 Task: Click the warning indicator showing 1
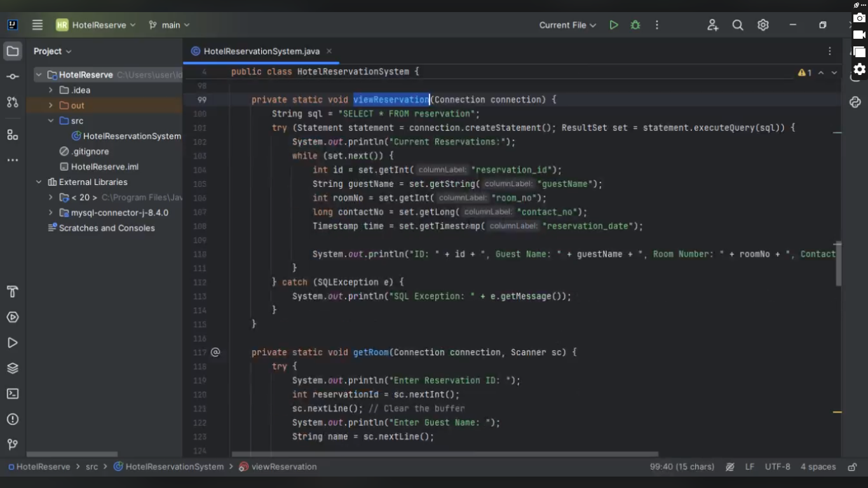(x=804, y=73)
